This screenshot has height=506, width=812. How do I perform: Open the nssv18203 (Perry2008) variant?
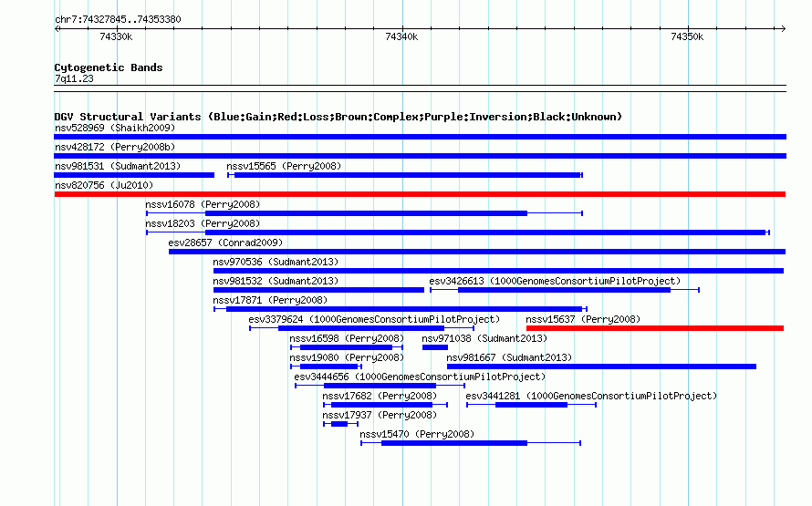[x=203, y=223]
